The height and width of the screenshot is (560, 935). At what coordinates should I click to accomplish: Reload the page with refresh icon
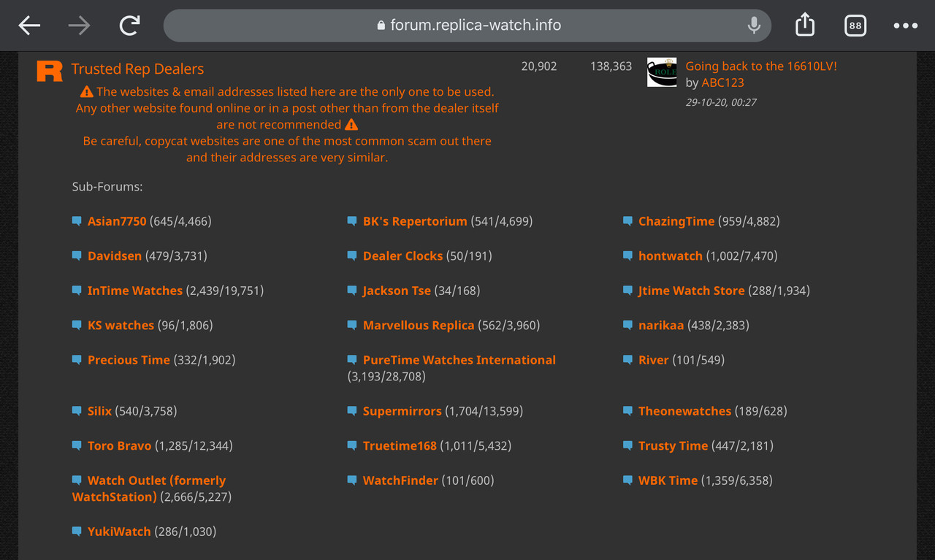coord(129,26)
